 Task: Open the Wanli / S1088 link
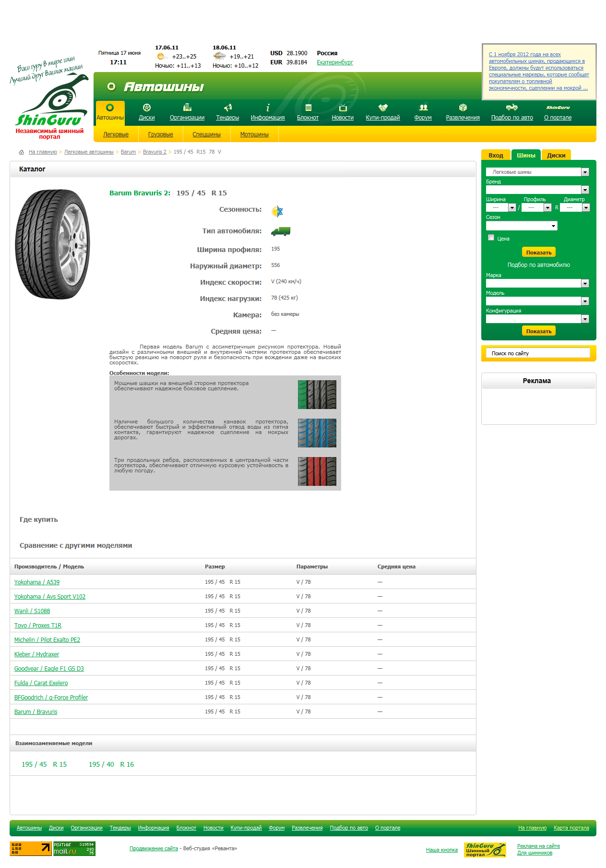(x=32, y=611)
